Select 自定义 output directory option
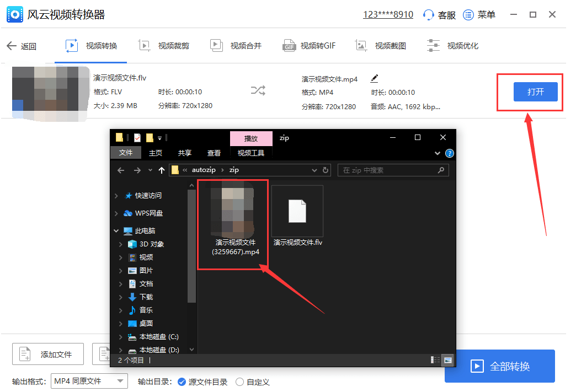576x392 pixels. 239,382
